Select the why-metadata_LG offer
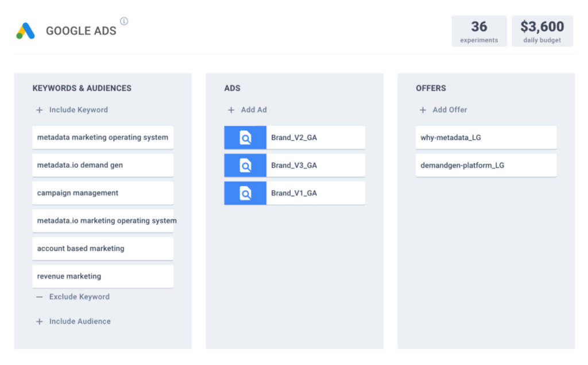This screenshot has width=588, height=365. point(486,137)
